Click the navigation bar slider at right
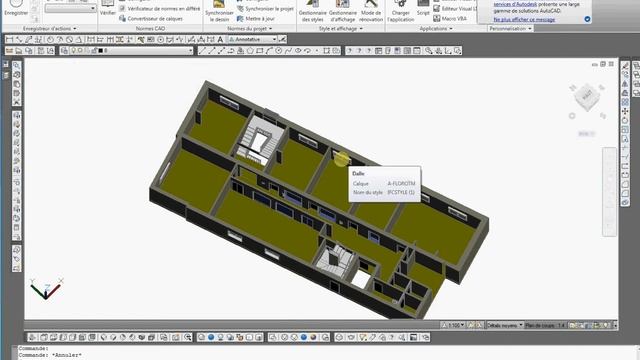640x360 pixels. coord(609,191)
